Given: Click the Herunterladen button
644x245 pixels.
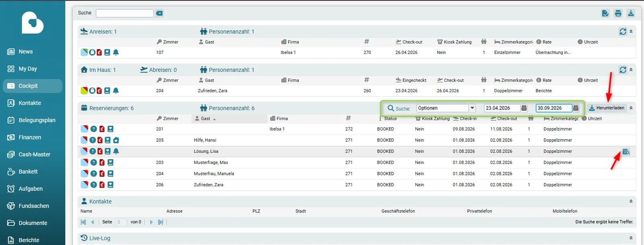Looking at the screenshot, I should 607,108.
